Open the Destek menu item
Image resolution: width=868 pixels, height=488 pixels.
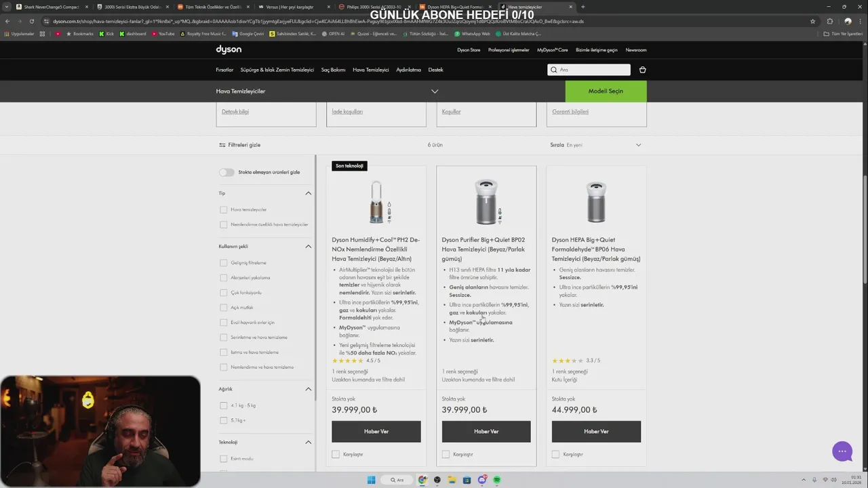point(435,70)
